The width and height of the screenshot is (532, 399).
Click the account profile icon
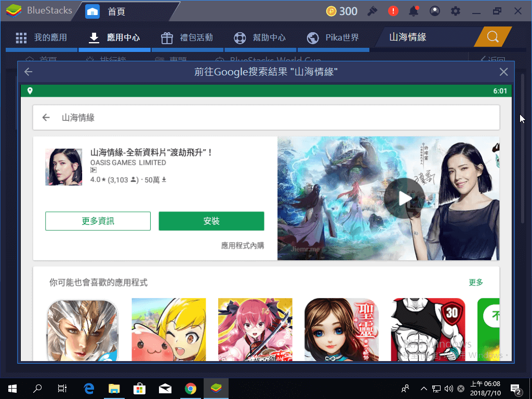pyautogui.click(x=434, y=10)
